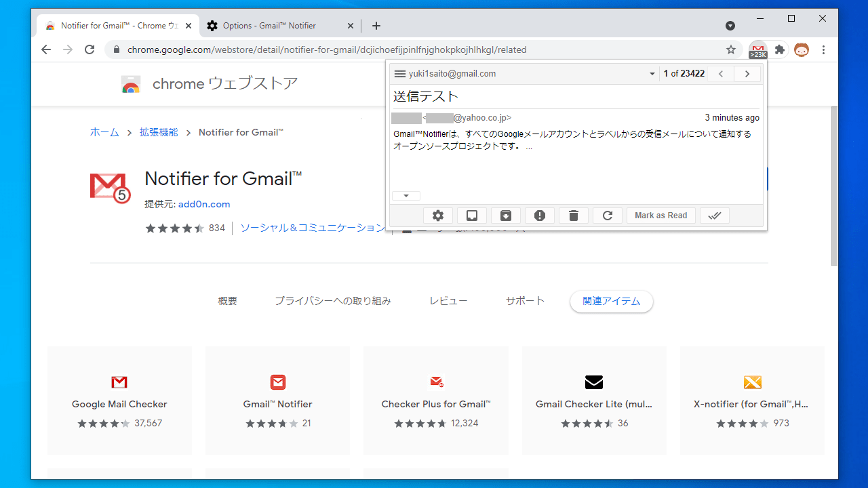868x488 pixels.
Task: Open the ソーシャル＆コミュニケーション category link
Action: (x=313, y=228)
